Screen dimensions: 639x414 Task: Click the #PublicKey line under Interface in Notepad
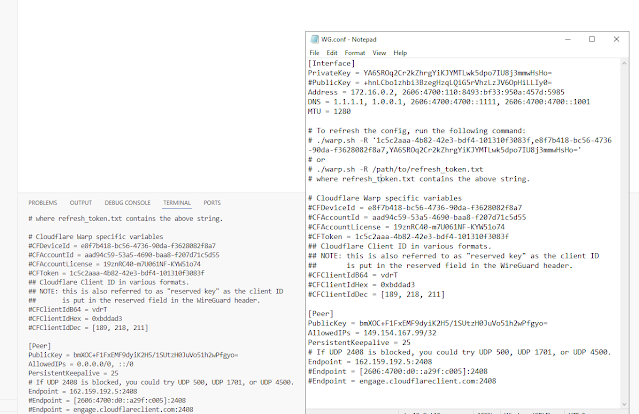tap(430, 83)
